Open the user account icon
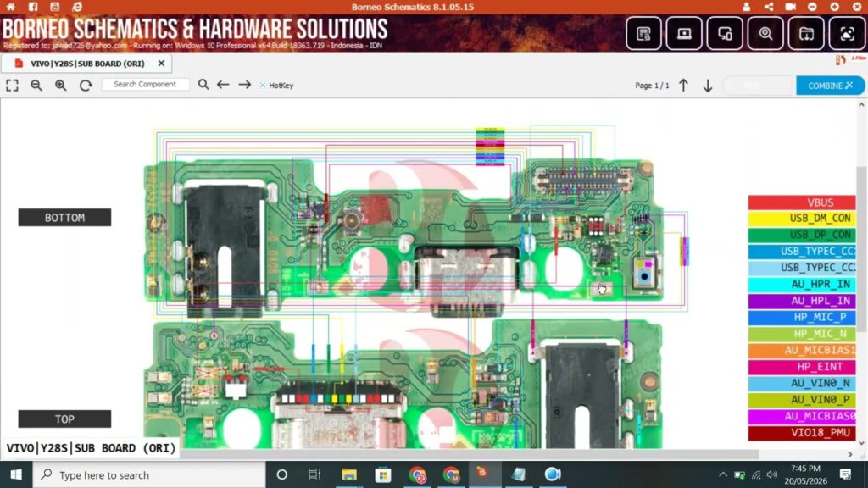The height and width of the screenshot is (488, 868). pyautogui.click(x=746, y=7)
